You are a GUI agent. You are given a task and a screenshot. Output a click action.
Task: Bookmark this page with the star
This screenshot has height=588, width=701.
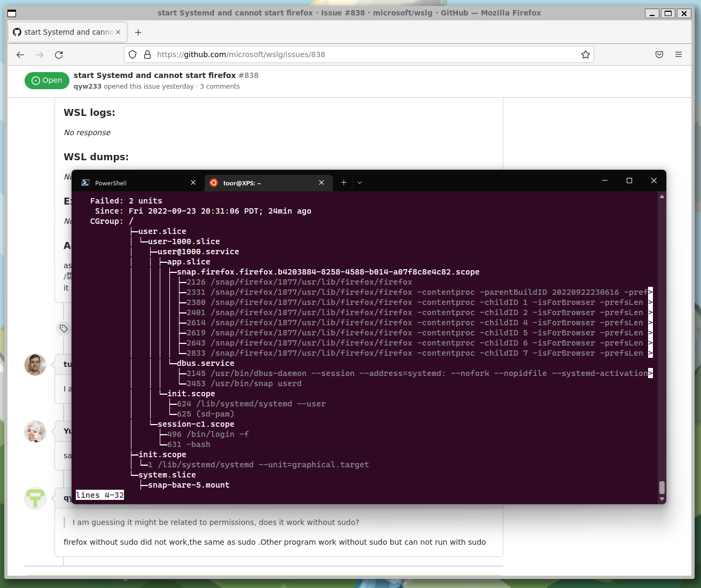tap(585, 54)
